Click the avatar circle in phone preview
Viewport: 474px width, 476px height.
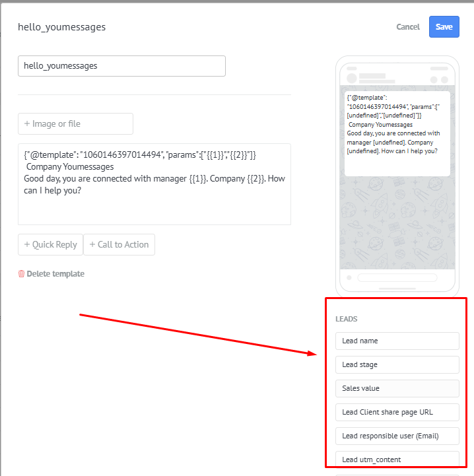coord(352,79)
